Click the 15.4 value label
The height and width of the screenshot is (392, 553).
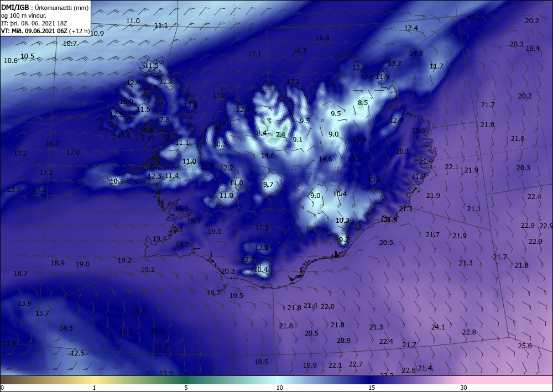click(360, 139)
